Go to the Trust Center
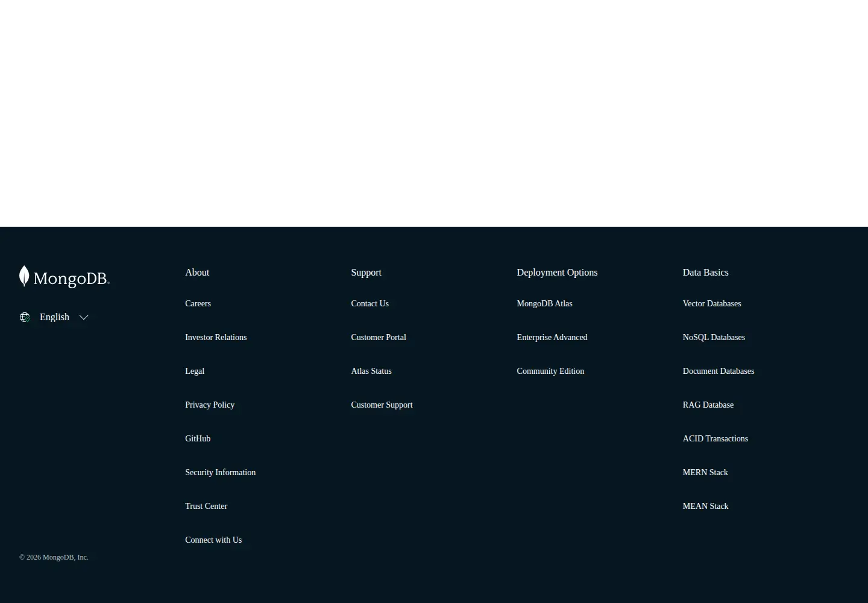This screenshot has height=603, width=868. pyautogui.click(x=206, y=506)
